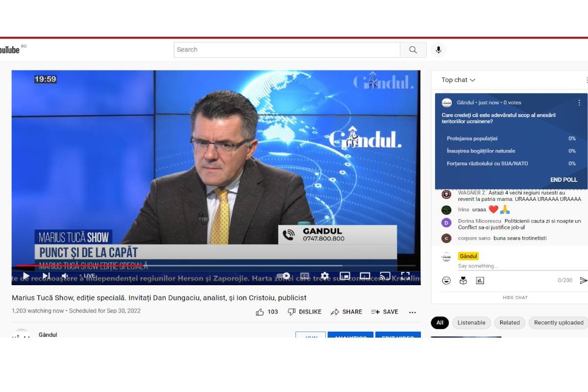Click Dorina Micorescu's avatar
588x392 pixels.
coord(446,223)
